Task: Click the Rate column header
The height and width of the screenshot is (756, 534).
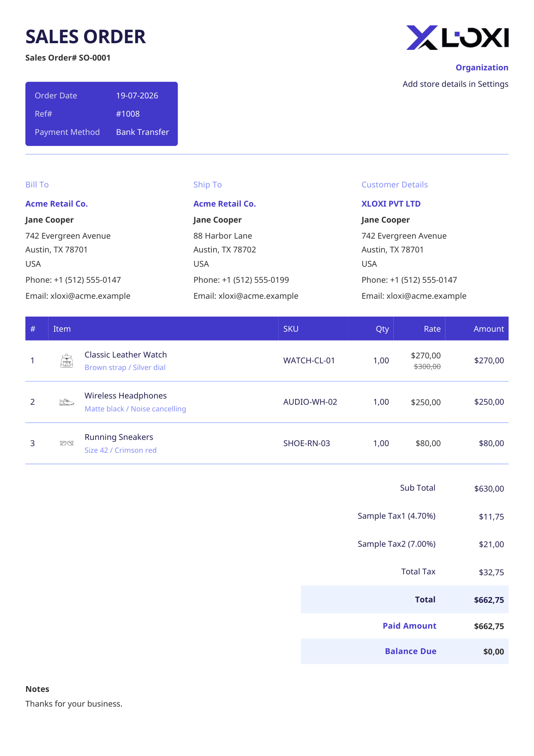Action: [432, 329]
